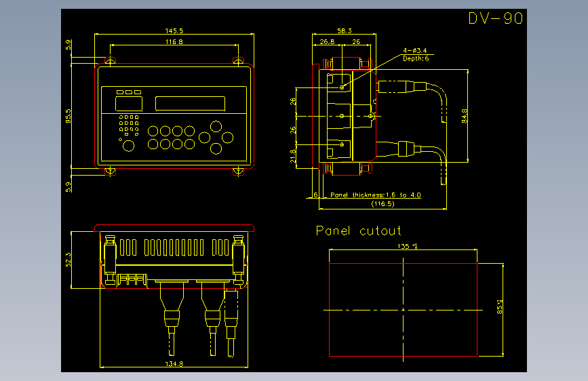This screenshot has height=381, width=588.
Task: Select the 58.3 depth dimension in side view
Action: click(345, 31)
